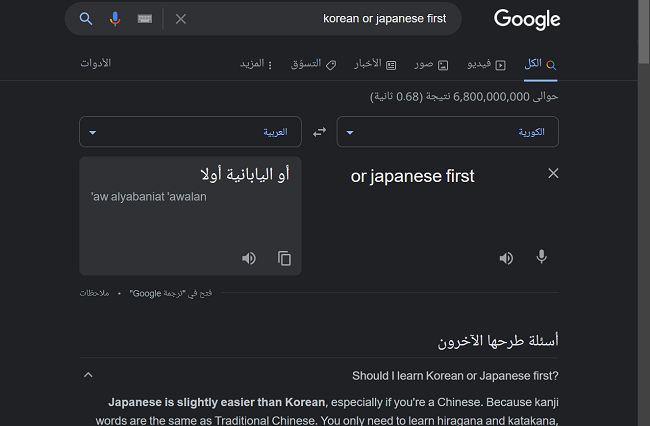Listen to the Arabic translation audio
Viewport: 650px width, 426px height.
[249, 258]
